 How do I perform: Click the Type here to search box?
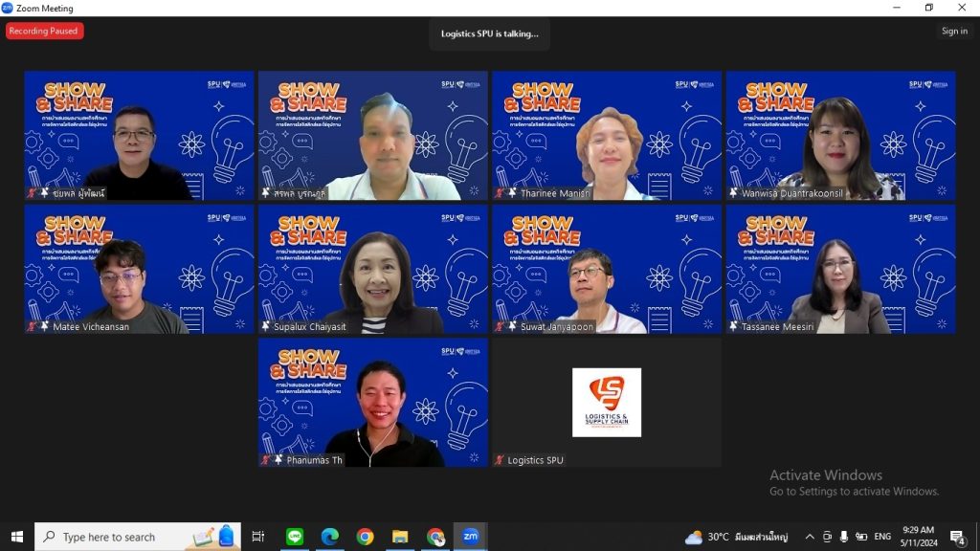pos(138,537)
